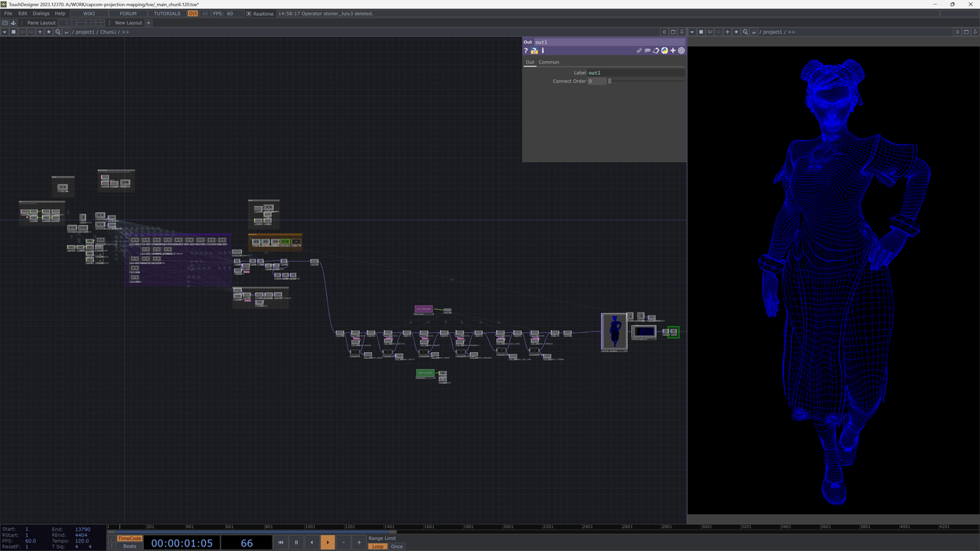
Task: Open the pane type dropdown in network editor
Action: pos(5,32)
